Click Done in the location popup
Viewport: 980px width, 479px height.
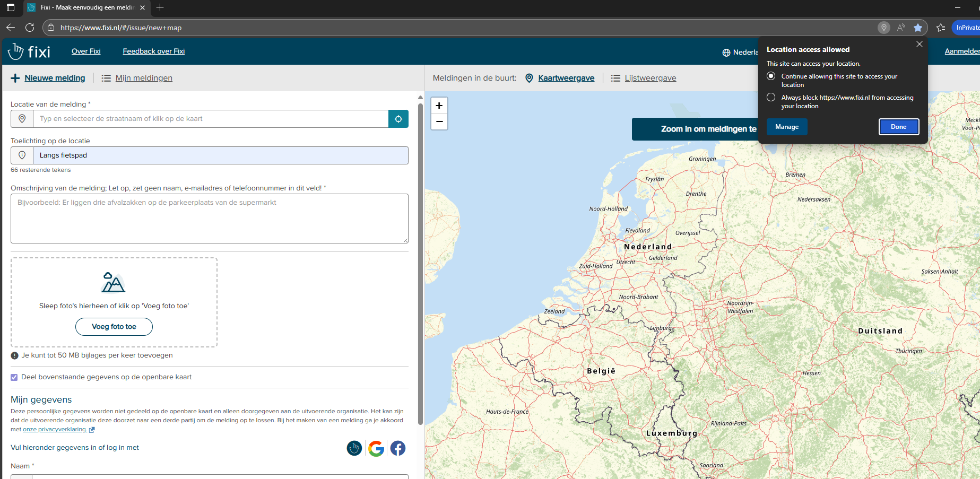(x=898, y=127)
